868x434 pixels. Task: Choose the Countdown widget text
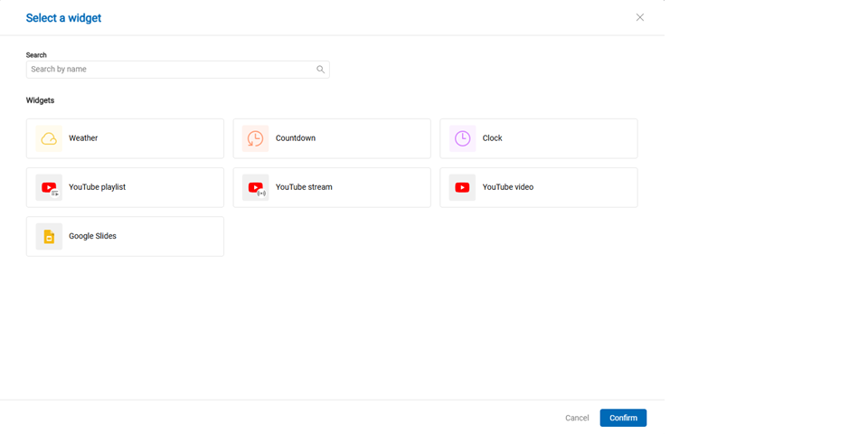click(296, 138)
